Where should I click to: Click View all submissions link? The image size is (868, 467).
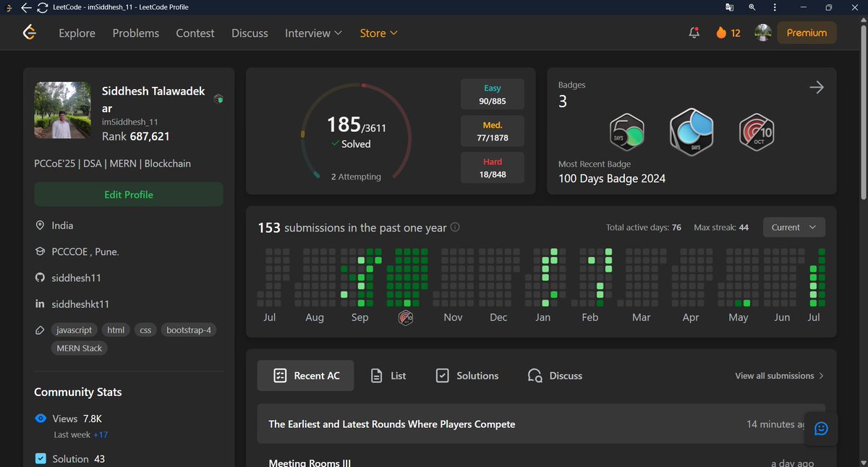(x=780, y=376)
